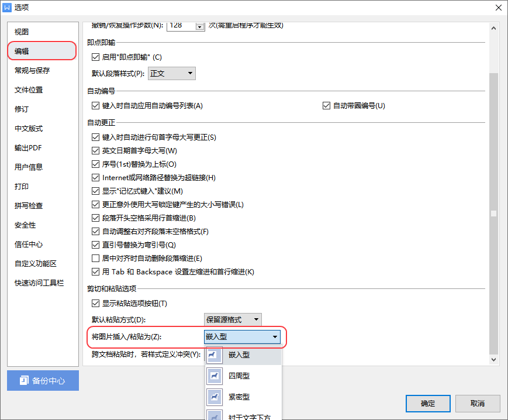The height and width of the screenshot is (420, 508).
Task: Click the scrollbar up arrow
Action: click(493, 28)
